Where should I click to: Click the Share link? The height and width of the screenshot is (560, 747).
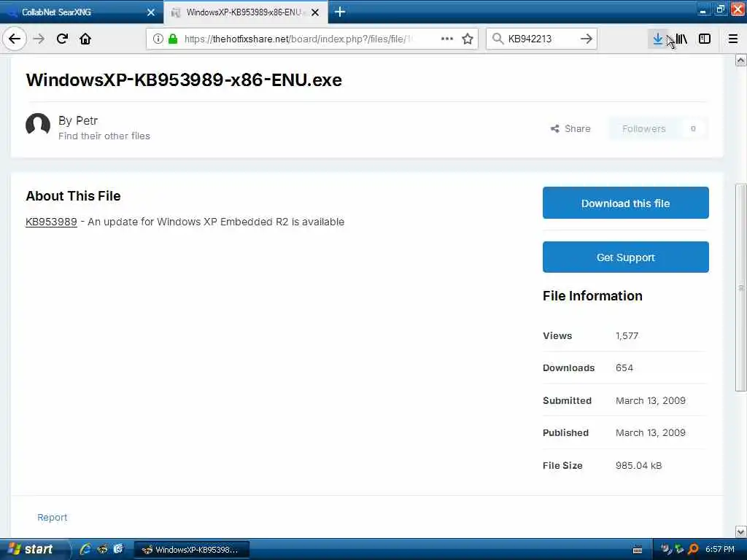tap(570, 128)
